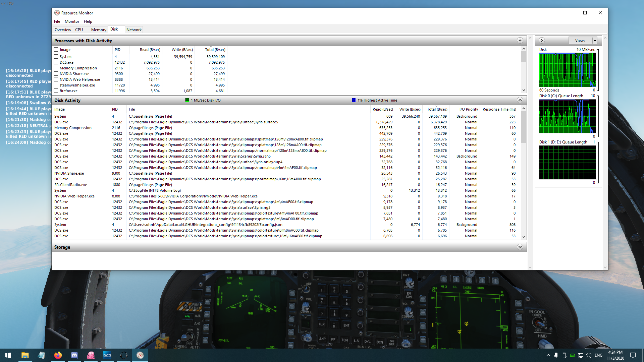Screen dimensions: 644x362
Task: Click the DCS World taskbar icon
Action: click(107, 355)
